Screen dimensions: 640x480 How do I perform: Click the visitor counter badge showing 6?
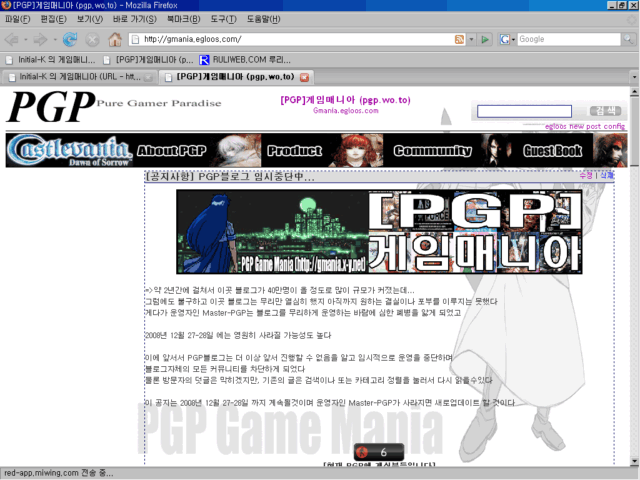click(379, 452)
